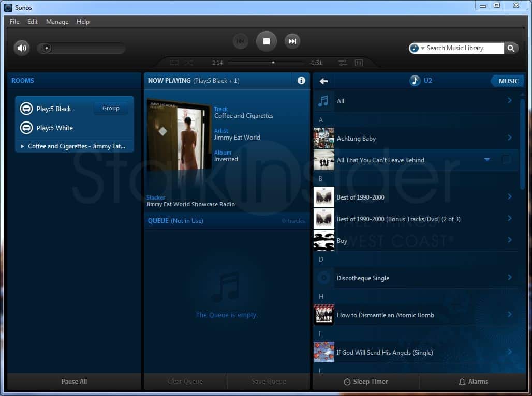The image size is (532, 396).
Task: Click the U2 music note icon
Action: coord(415,81)
